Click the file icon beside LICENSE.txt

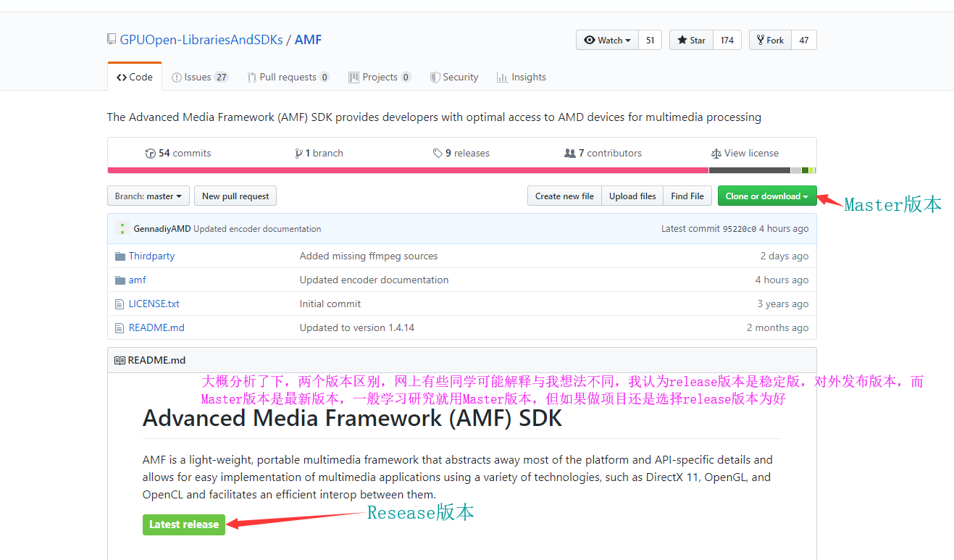tap(120, 304)
